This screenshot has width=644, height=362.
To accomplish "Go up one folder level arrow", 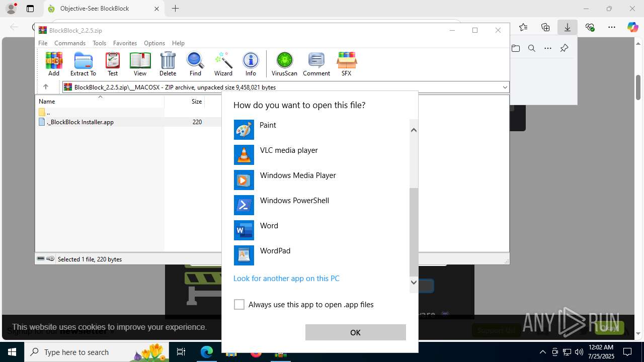I will (x=46, y=87).
